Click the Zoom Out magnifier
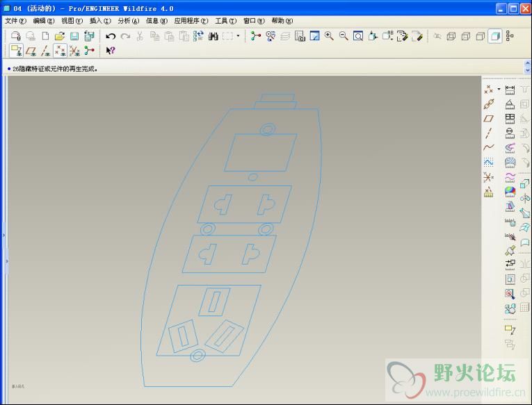 (x=344, y=36)
